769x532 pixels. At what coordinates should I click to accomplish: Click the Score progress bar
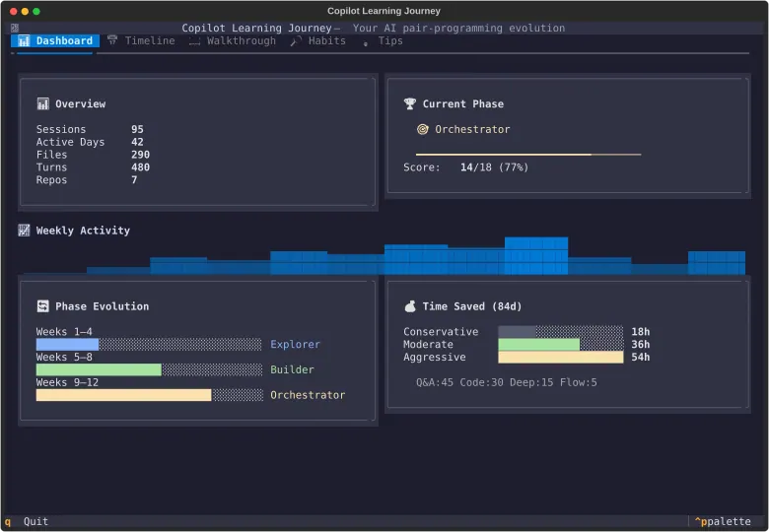[528, 155]
